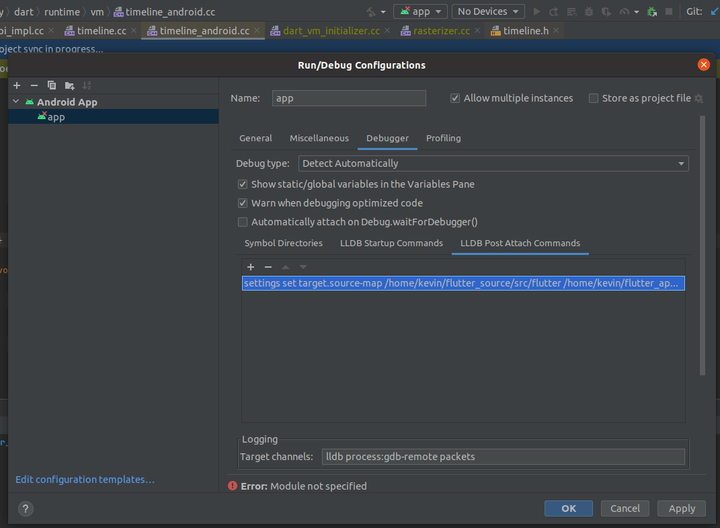
Task: Save configuration to new folder icon
Action: click(x=69, y=86)
